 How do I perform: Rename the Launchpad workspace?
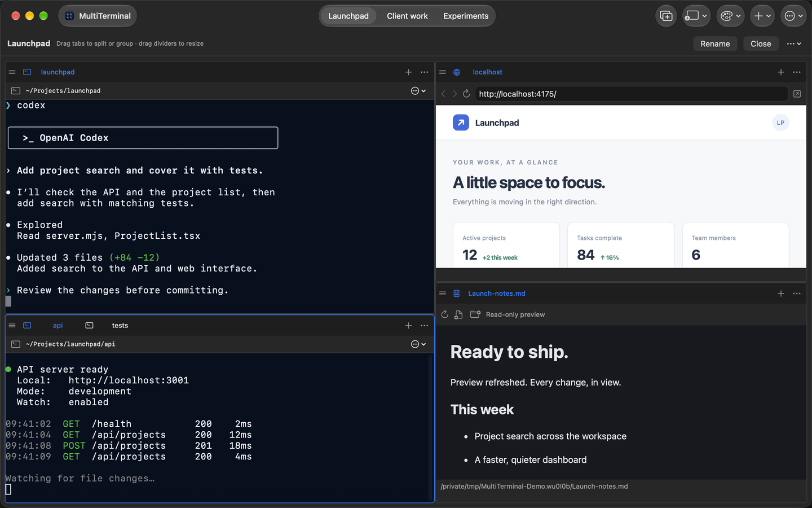pos(715,43)
